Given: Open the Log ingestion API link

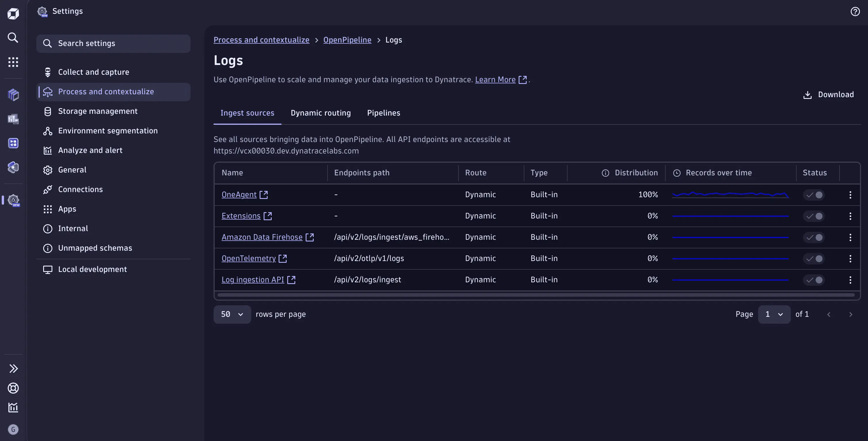Looking at the screenshot, I should tap(253, 280).
